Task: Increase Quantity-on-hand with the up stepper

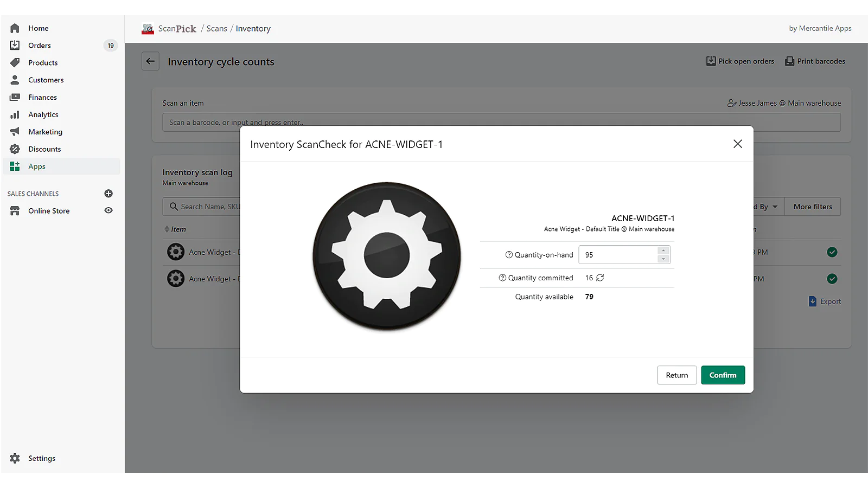Action: tap(663, 251)
